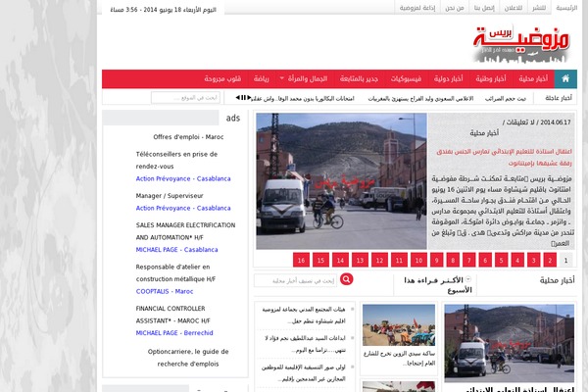Go to slider page 2
The width and height of the screenshot is (588, 392).
tap(550, 260)
